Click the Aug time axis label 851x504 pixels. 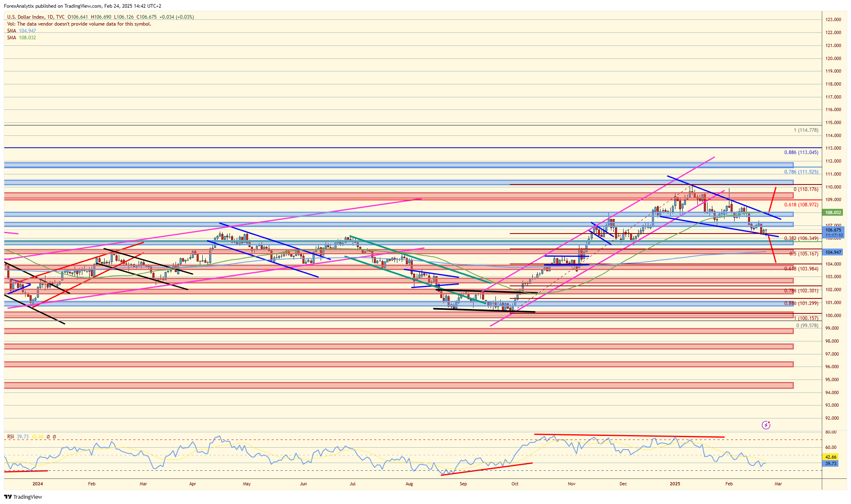point(409,484)
